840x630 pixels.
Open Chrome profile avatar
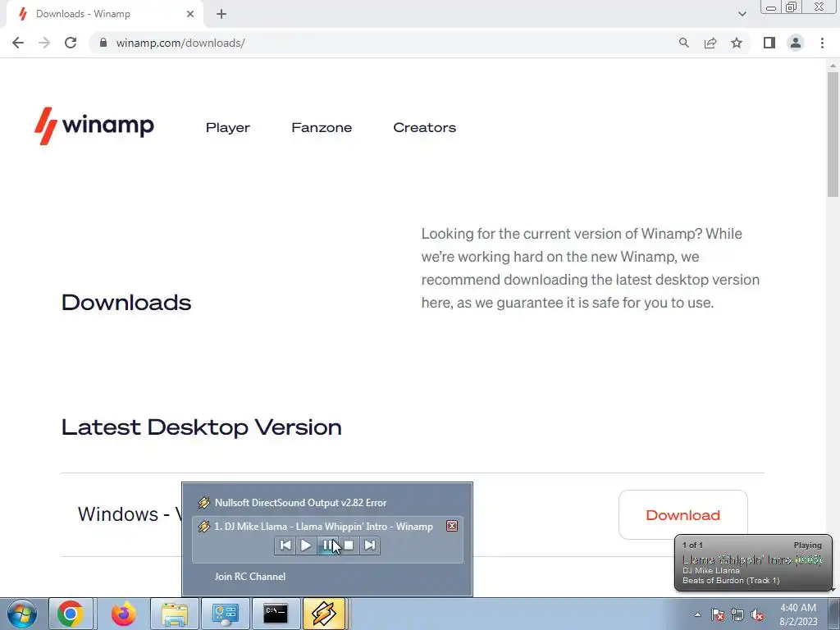click(x=796, y=43)
